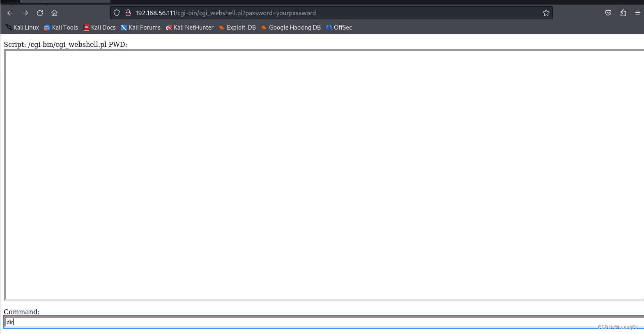Screen dimensions: 644x334
Task: Open the Kali Docs bookmark
Action: coord(99,28)
